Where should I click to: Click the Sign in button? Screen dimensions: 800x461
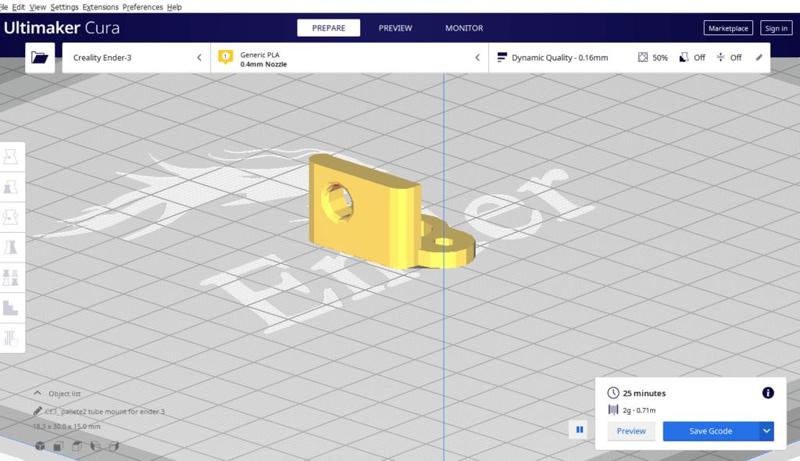(x=776, y=28)
